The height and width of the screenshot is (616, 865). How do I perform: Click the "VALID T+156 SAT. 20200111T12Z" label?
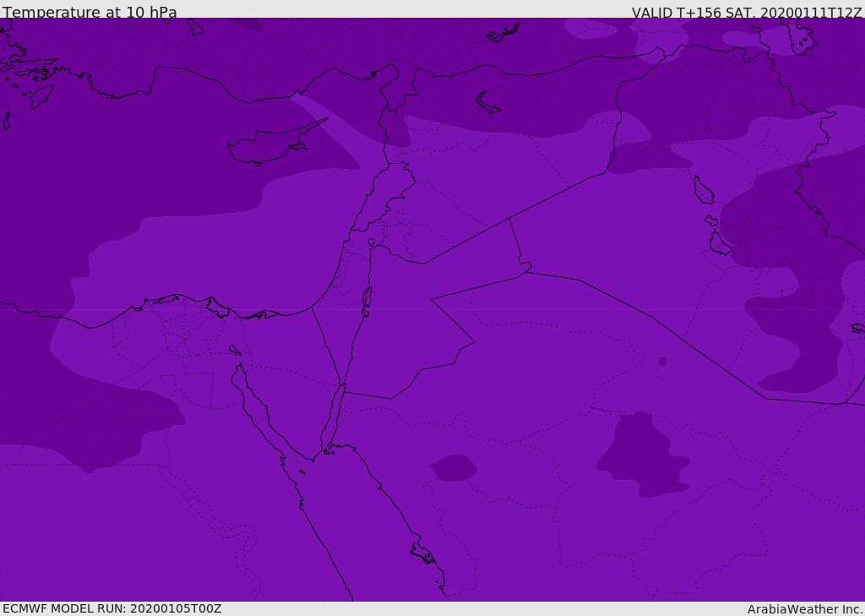[747, 13]
